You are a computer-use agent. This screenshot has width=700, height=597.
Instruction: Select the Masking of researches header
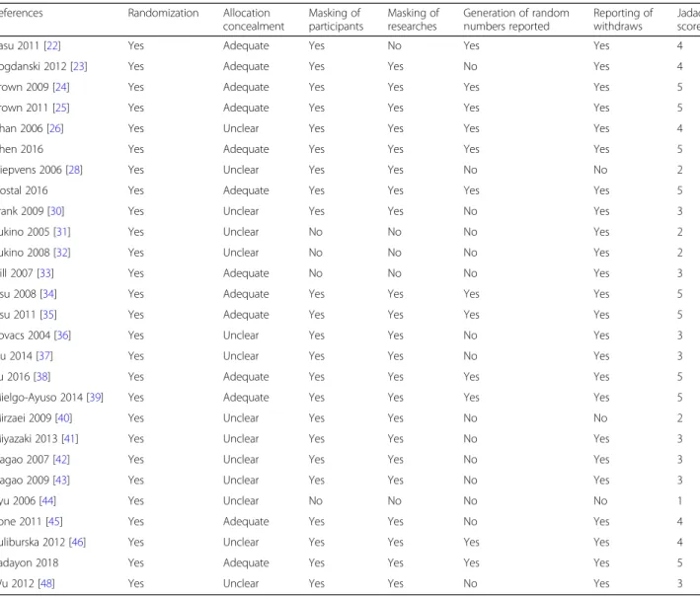(414, 20)
